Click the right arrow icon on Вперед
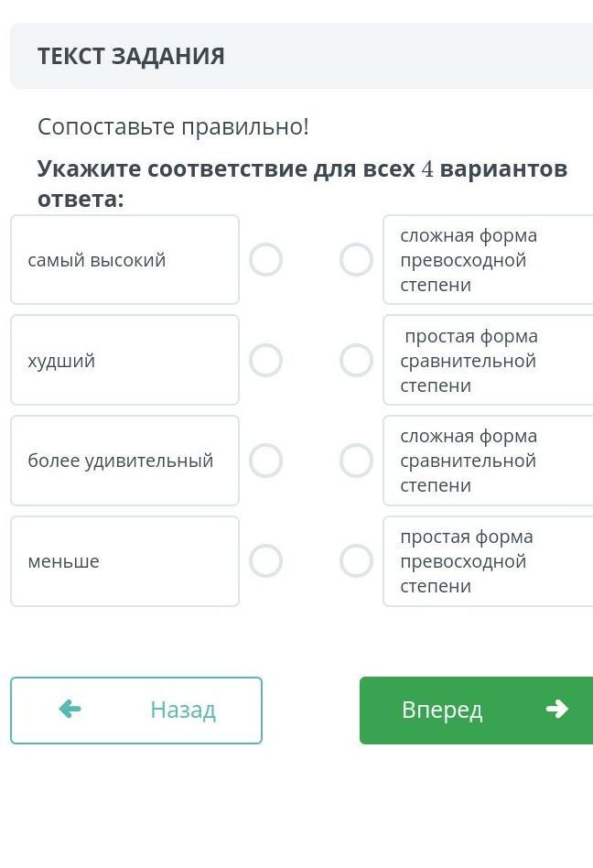This screenshot has width=593, height=868. 556,709
